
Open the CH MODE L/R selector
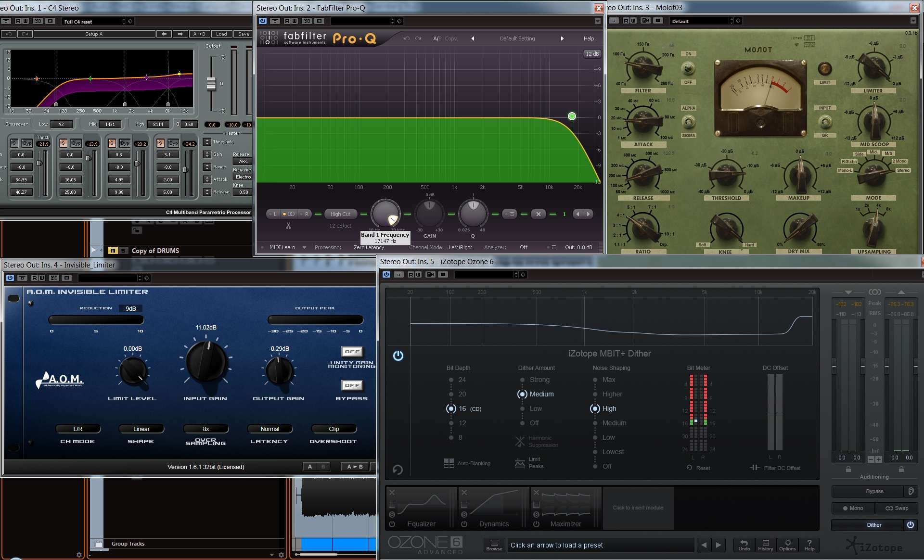78,429
